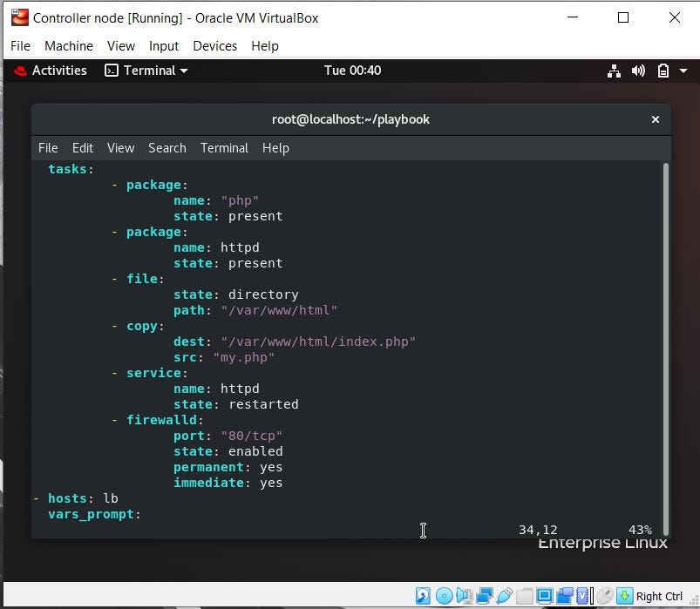Screen dimensions: 700x609
Task: Click the Right Ctrl host key label
Action: coord(659,596)
